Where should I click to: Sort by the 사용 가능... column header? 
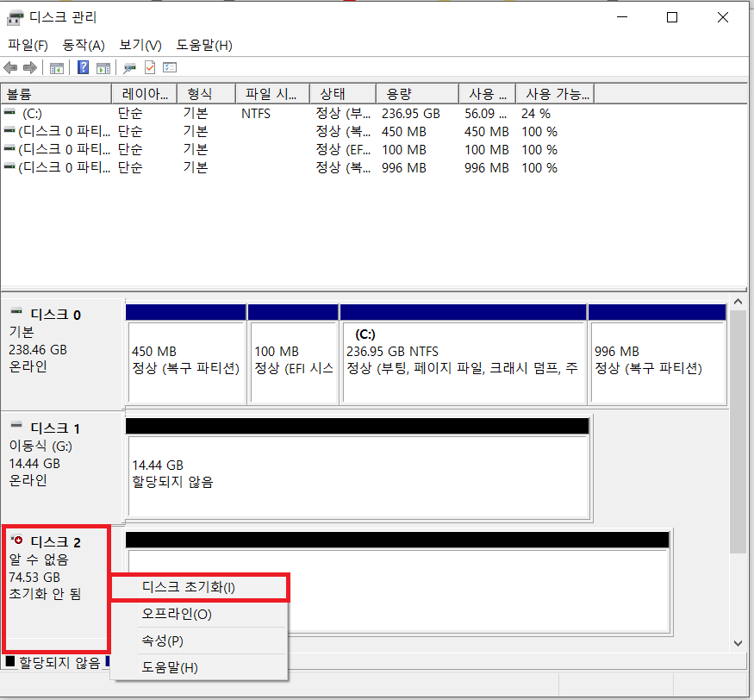[x=555, y=94]
